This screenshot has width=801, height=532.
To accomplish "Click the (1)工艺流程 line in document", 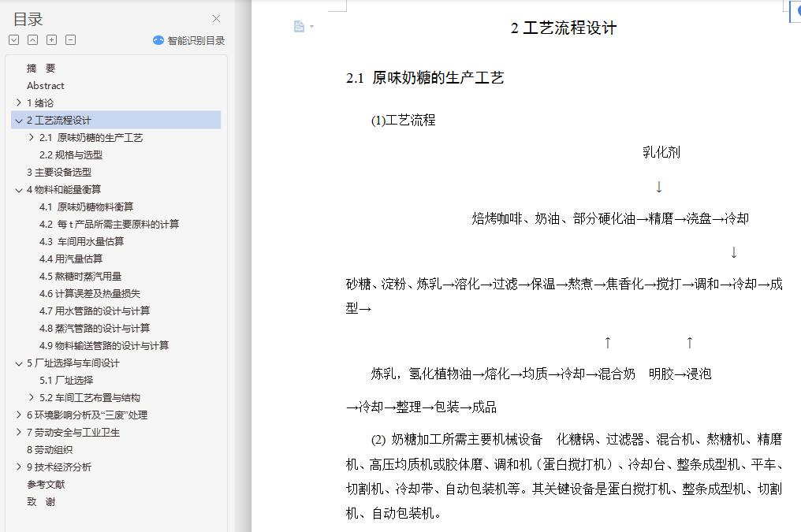I will point(403,121).
